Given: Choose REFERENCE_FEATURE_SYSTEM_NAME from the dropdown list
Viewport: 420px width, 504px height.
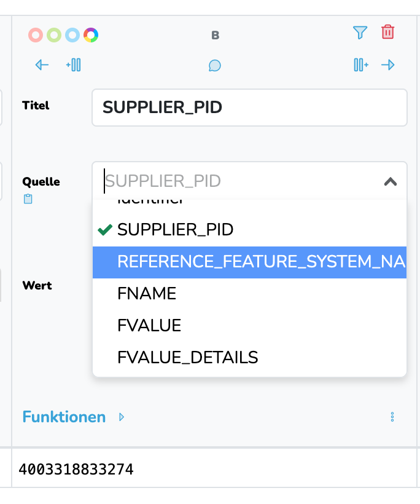Looking at the screenshot, I should coord(249,262).
